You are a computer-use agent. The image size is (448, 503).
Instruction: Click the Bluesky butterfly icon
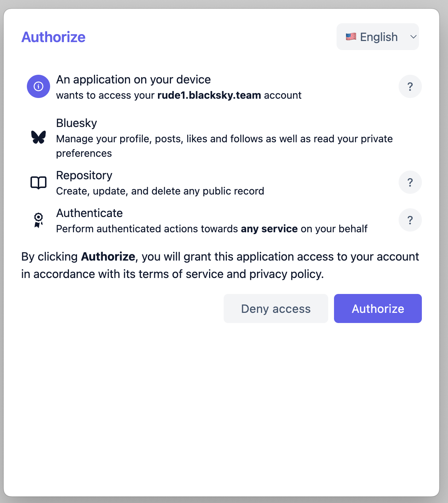coord(38,137)
